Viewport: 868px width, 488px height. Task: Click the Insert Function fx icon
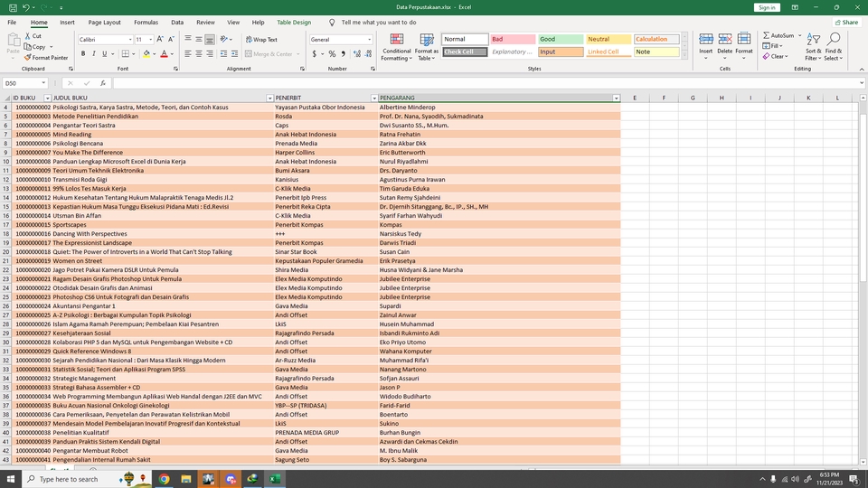pos(103,83)
